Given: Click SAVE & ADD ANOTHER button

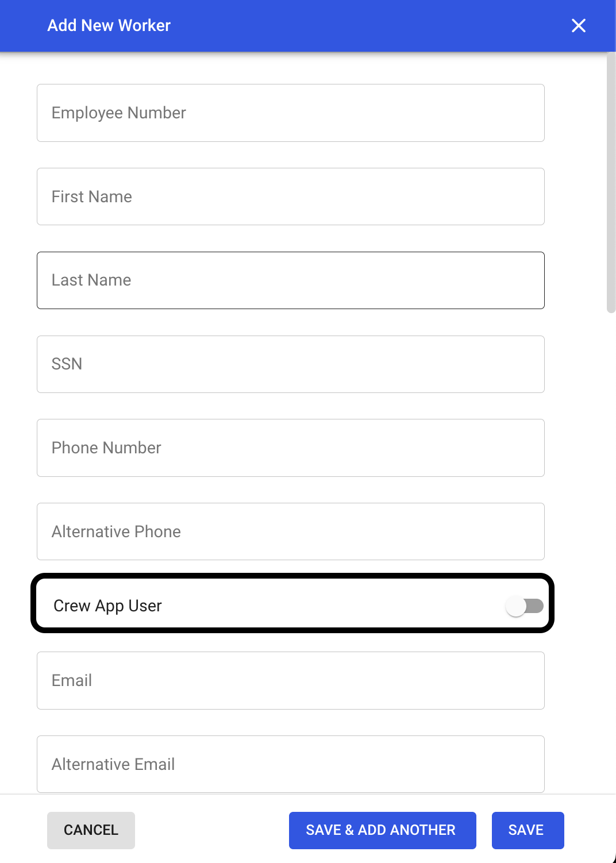Looking at the screenshot, I should 382,830.
